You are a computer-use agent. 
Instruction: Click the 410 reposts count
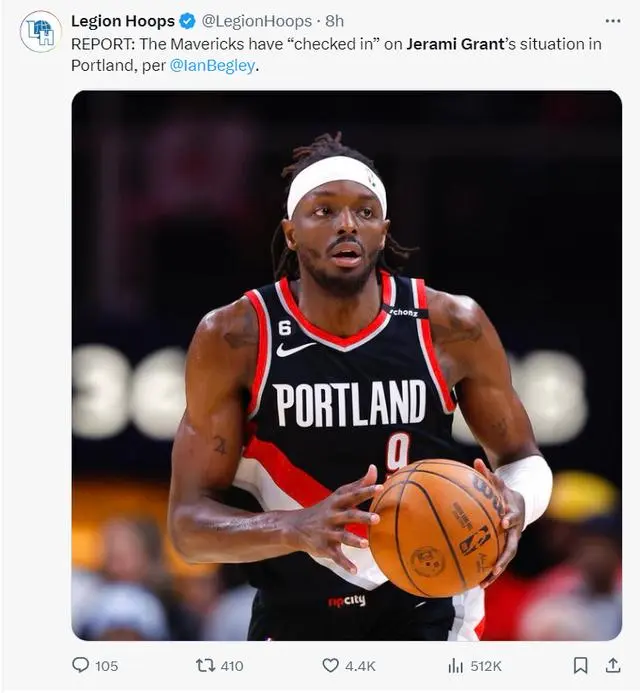pyautogui.click(x=232, y=666)
